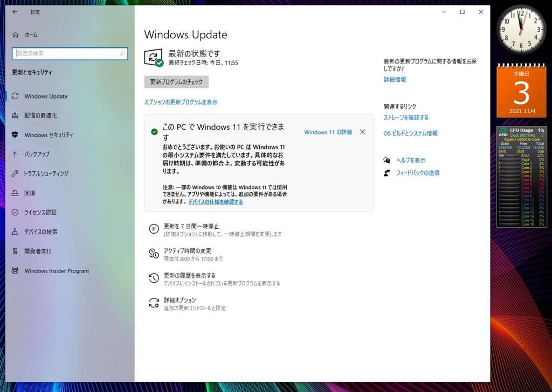Click 更新とセキュリティ section heading
The height and width of the screenshot is (392, 552).
[32, 72]
